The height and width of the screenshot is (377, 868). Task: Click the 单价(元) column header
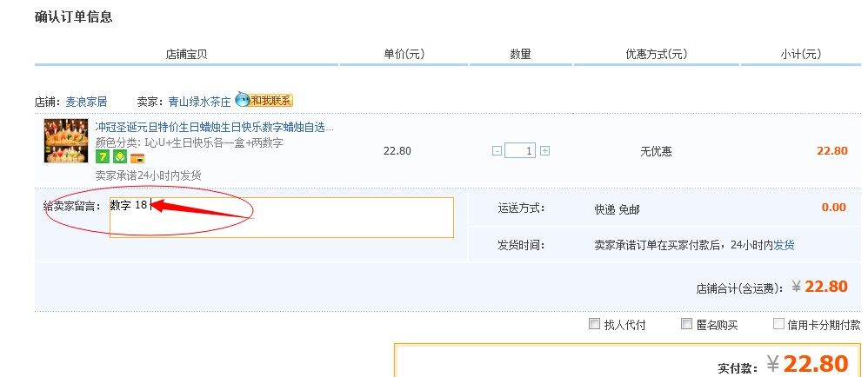(x=404, y=55)
